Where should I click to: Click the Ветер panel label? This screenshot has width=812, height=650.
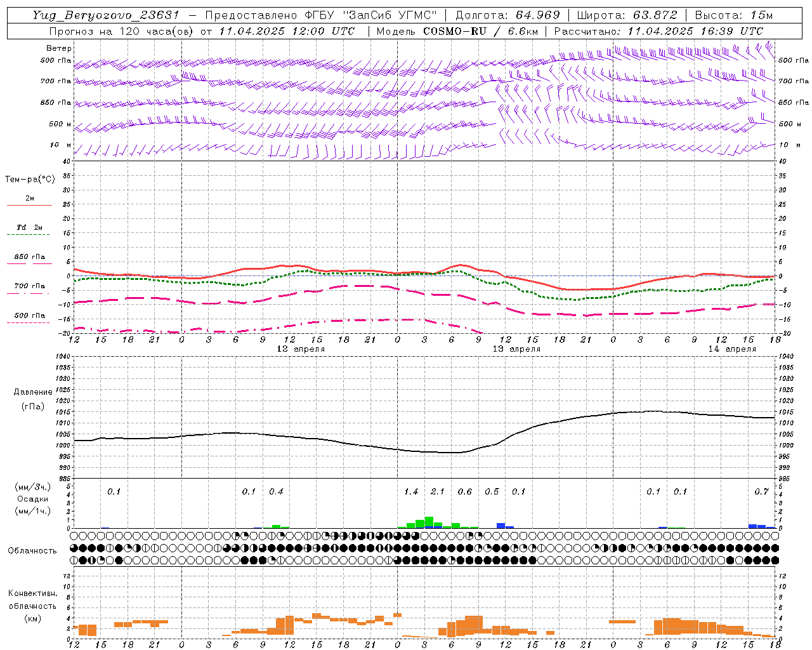coord(59,48)
